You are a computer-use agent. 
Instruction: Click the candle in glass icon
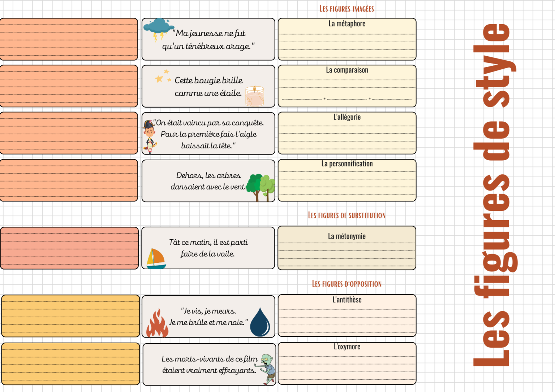click(x=255, y=96)
